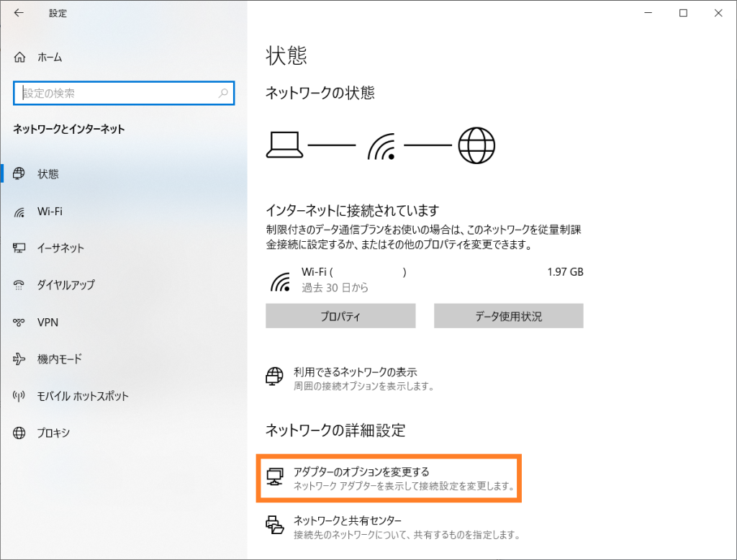737x560 pixels.
Task: Click the 利用できるネットワークの表示 globe icon
Action: (274, 376)
